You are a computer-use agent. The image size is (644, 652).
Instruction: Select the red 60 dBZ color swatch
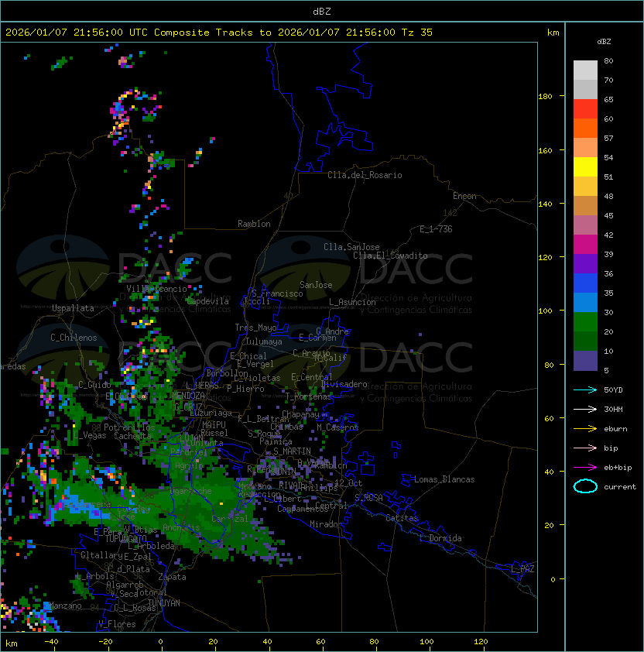click(585, 109)
